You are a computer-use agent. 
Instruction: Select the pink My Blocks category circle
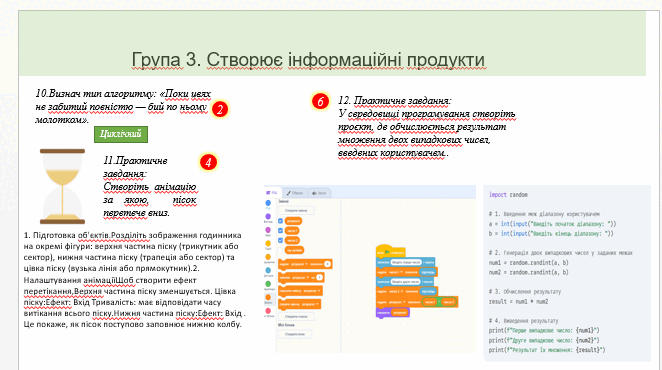(268, 310)
